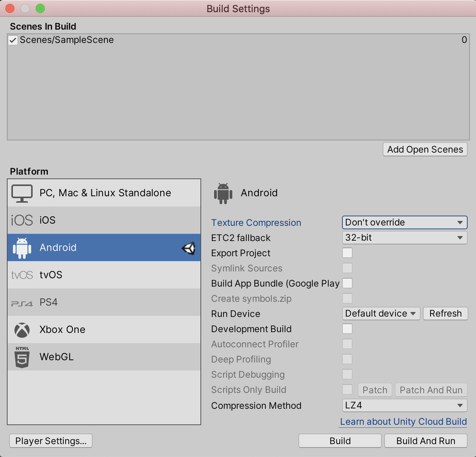Enable Build App Bundle (Google Play) checkbox
Screen dimensions: 476x457
(347, 283)
